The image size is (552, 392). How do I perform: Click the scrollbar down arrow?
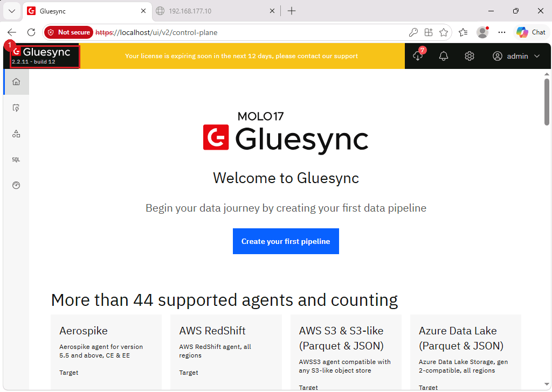point(547,384)
